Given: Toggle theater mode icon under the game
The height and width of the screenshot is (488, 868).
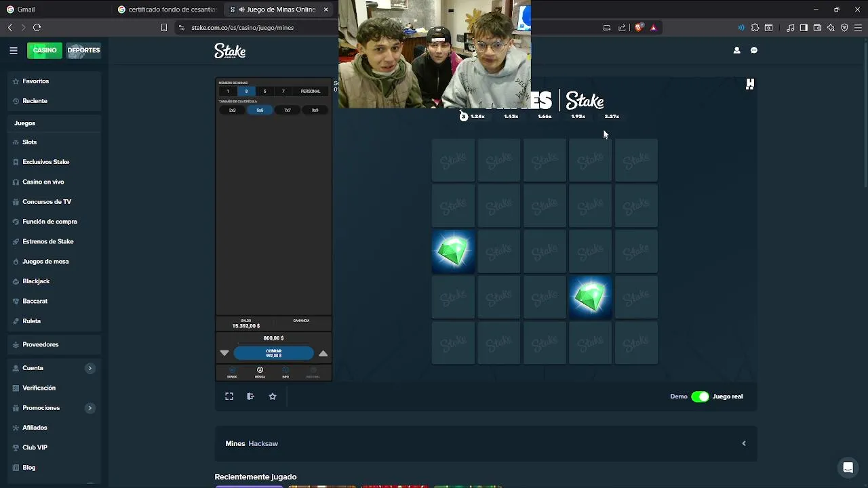Looking at the screenshot, I should pyautogui.click(x=250, y=396).
